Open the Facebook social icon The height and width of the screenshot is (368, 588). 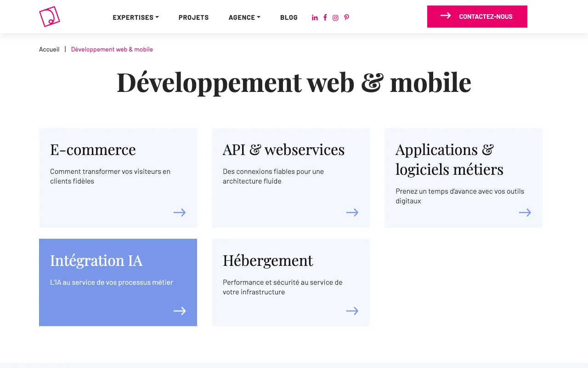(x=325, y=17)
